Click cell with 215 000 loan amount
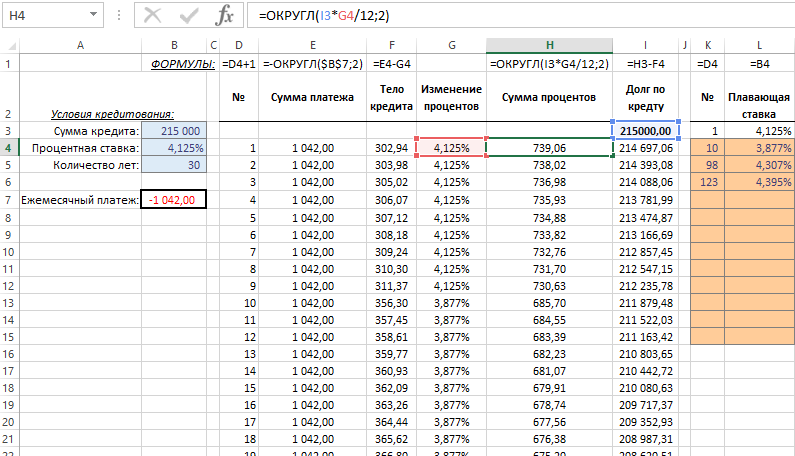This screenshot has height=456, width=795. point(174,131)
